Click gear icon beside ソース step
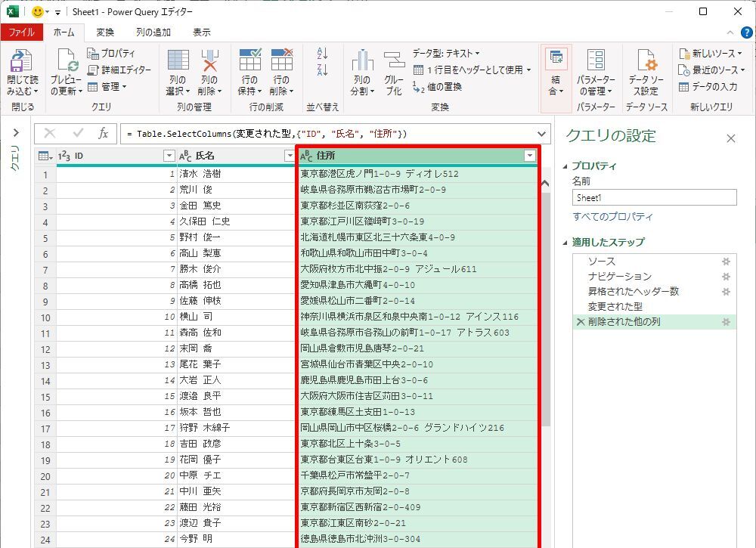 726,261
